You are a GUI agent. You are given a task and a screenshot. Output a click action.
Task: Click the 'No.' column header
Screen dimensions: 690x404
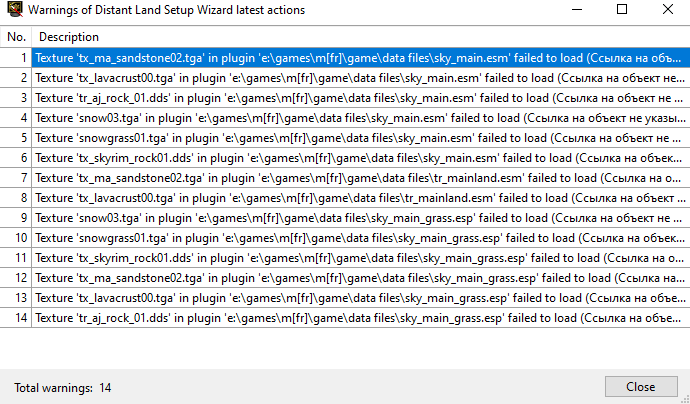16,37
